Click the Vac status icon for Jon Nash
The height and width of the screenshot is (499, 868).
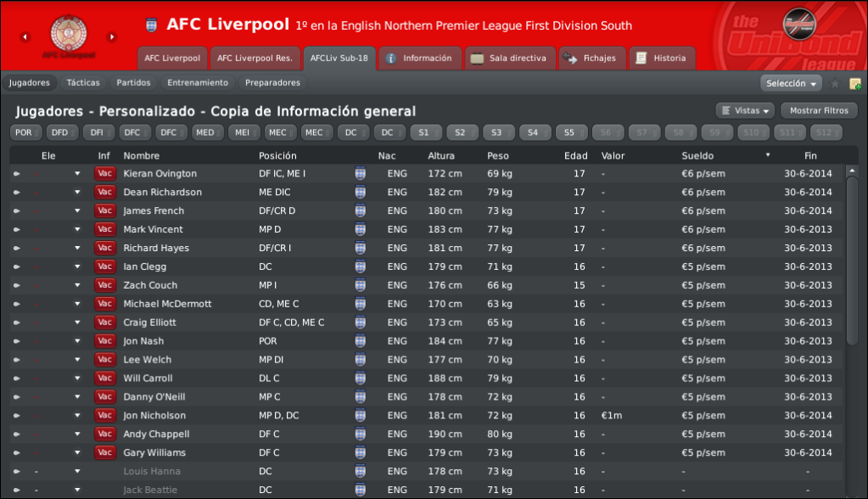(104, 341)
